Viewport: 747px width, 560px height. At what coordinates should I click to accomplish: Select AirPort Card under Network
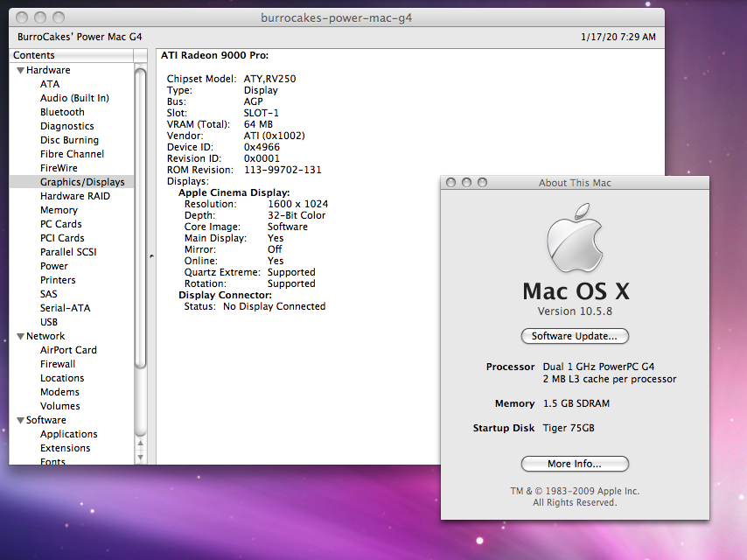(68, 350)
